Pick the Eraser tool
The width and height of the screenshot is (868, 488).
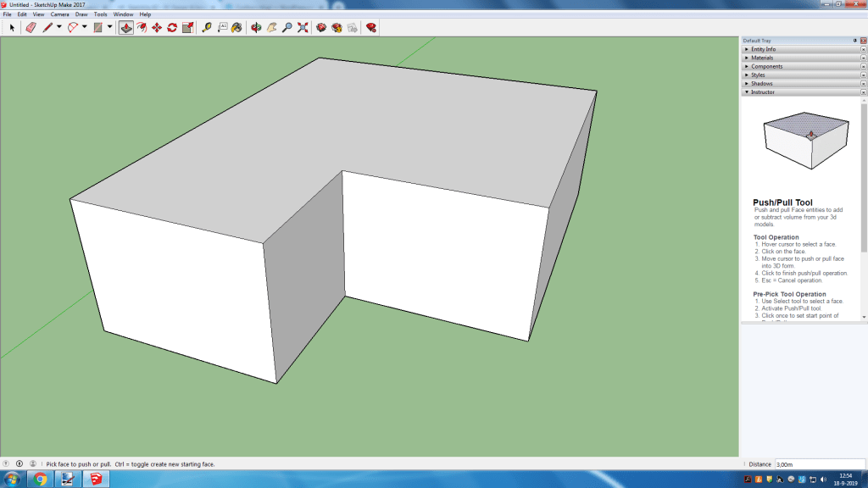(31, 27)
